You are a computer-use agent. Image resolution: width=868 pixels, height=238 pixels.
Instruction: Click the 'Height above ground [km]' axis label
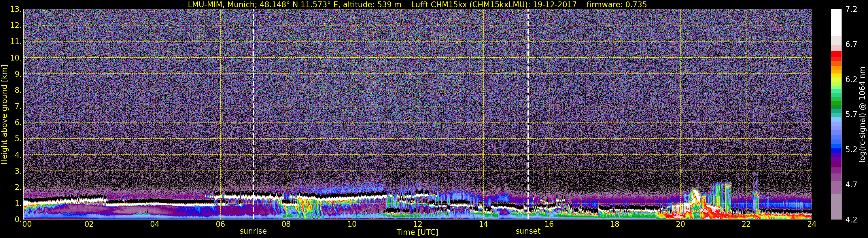tap(4, 115)
